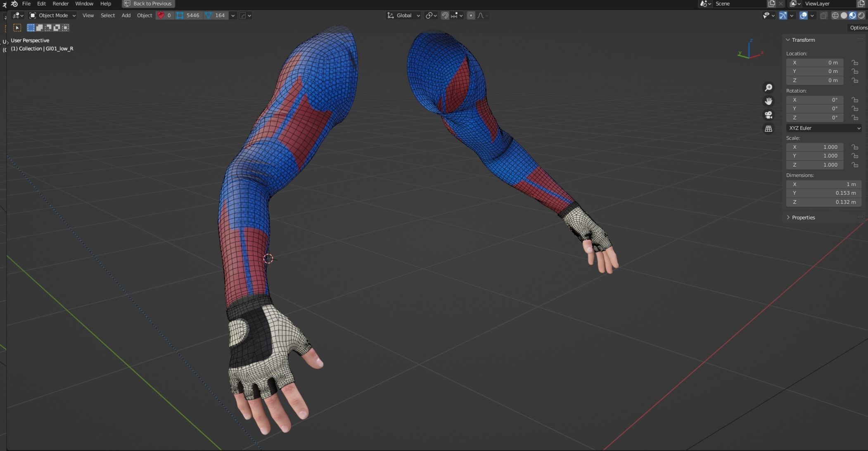Switch to Wireframe shading
Image resolution: width=868 pixels, height=451 pixels.
[835, 16]
